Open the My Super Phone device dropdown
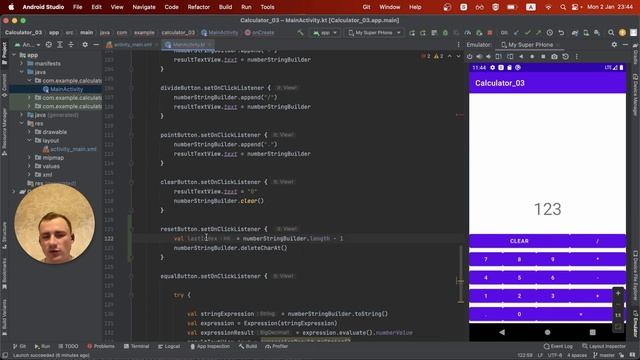The height and width of the screenshot is (360, 640). tap(374, 33)
